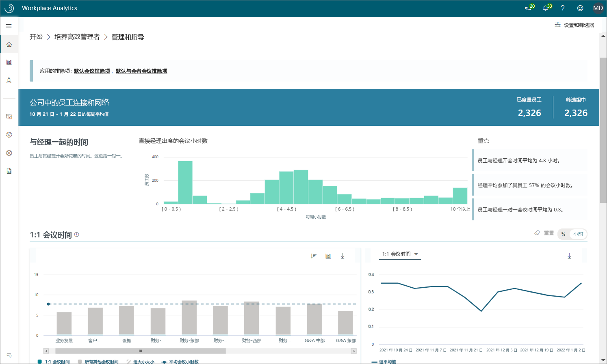The image size is (607, 364).
Task: Open 设置和筛选器 settings and filters
Action: (x=574, y=25)
